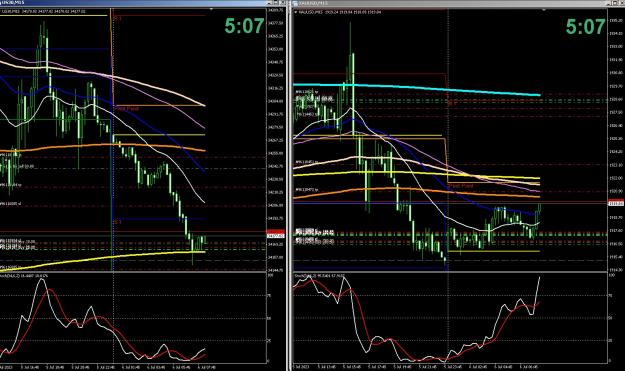Image resolution: width=625 pixels, height=371 pixels.
Task: Click the US30 OHLC quote text at chart top
Action: (43, 12)
